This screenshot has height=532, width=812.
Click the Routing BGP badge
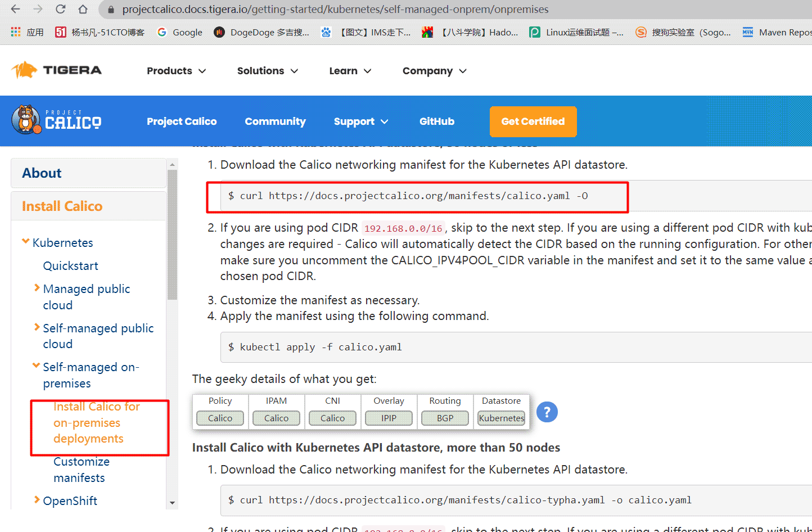(x=445, y=418)
